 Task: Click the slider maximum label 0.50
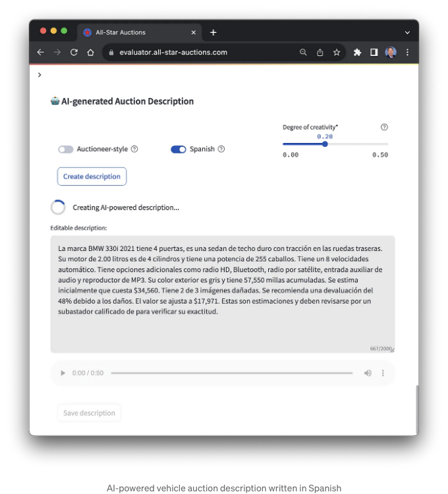click(380, 155)
